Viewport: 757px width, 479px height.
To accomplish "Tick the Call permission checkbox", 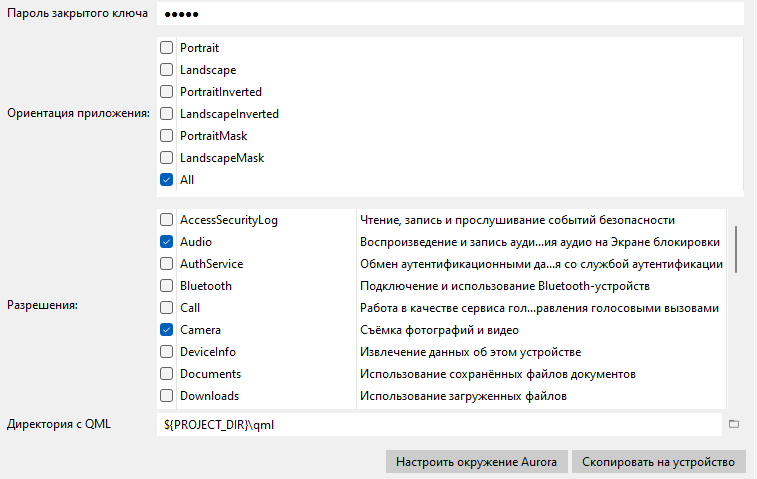I will tap(166, 308).
